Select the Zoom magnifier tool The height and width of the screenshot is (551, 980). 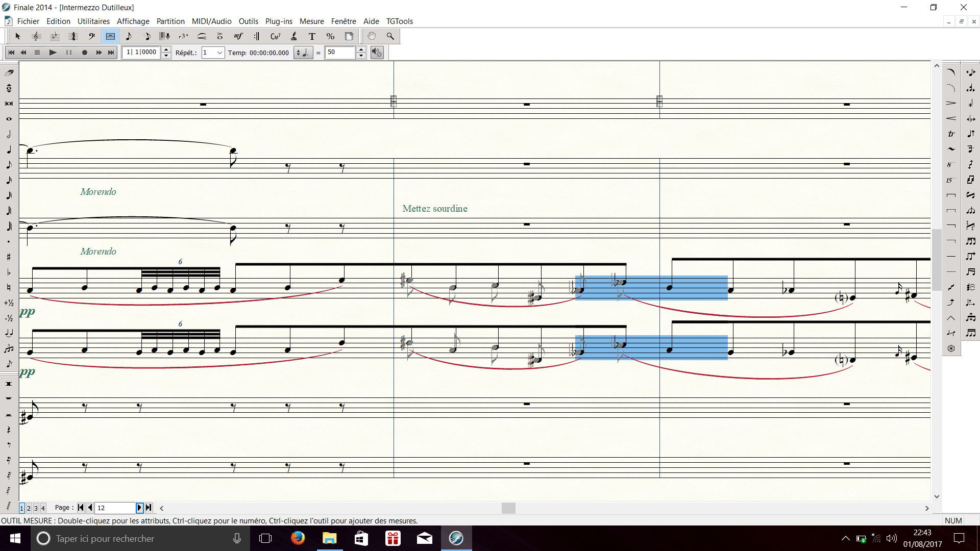click(390, 36)
